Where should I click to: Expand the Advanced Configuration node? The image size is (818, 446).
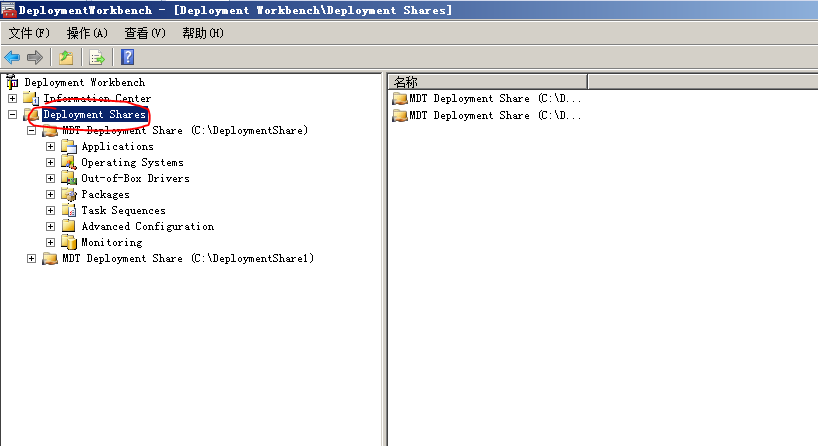tap(50, 226)
